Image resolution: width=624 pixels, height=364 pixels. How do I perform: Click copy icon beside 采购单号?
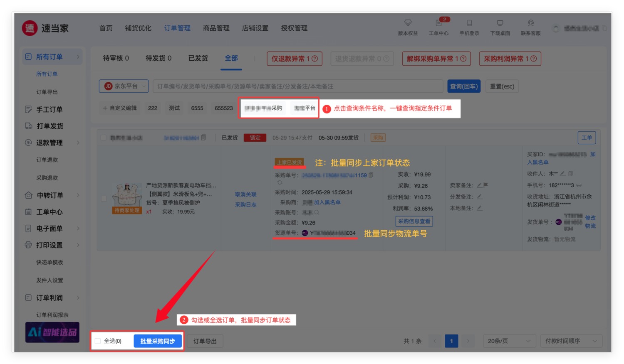point(371,175)
